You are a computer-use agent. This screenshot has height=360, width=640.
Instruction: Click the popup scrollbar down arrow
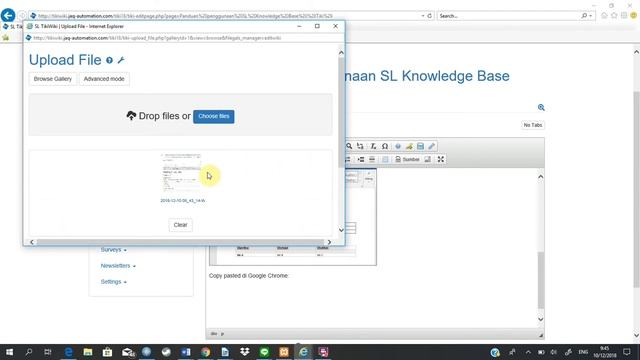tap(341, 230)
